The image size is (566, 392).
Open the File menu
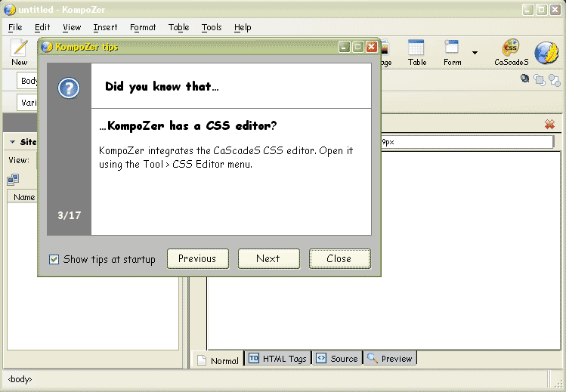point(15,27)
